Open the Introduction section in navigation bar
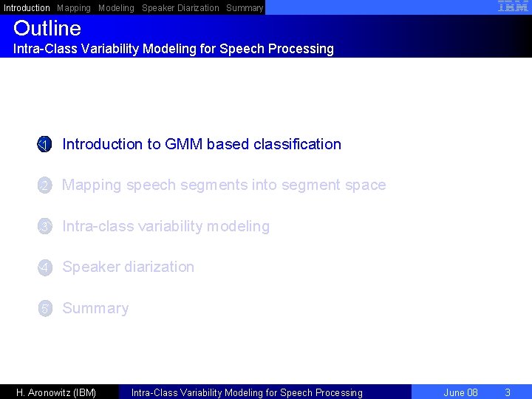Screen dimensions: 532x399 click(27, 8)
